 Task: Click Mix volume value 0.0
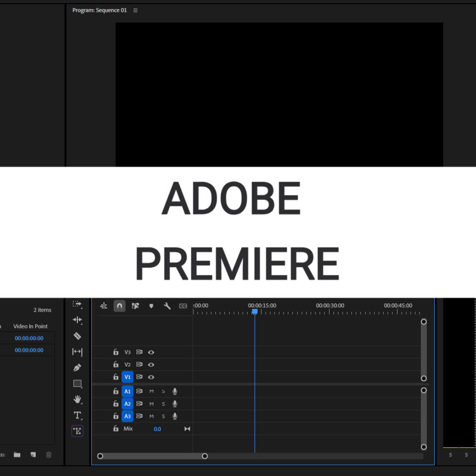coord(157,429)
